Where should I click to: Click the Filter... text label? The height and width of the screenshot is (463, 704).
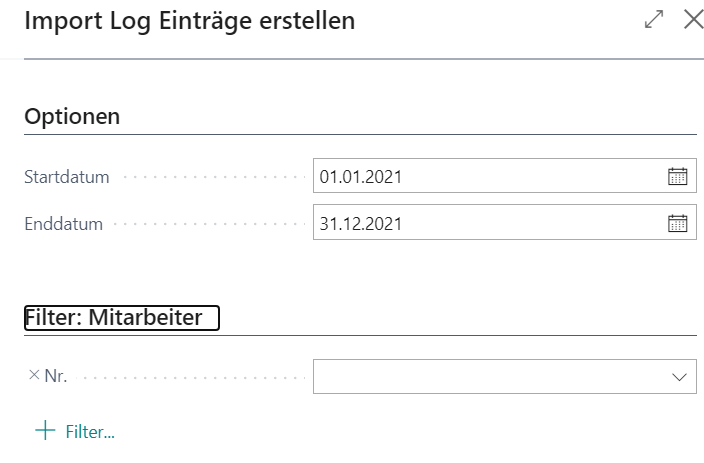(x=90, y=432)
